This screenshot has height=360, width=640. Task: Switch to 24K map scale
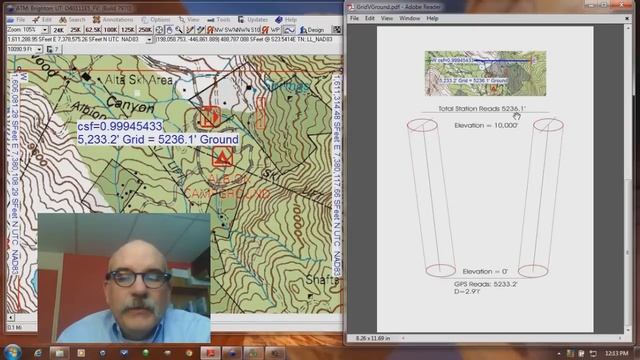click(59, 30)
